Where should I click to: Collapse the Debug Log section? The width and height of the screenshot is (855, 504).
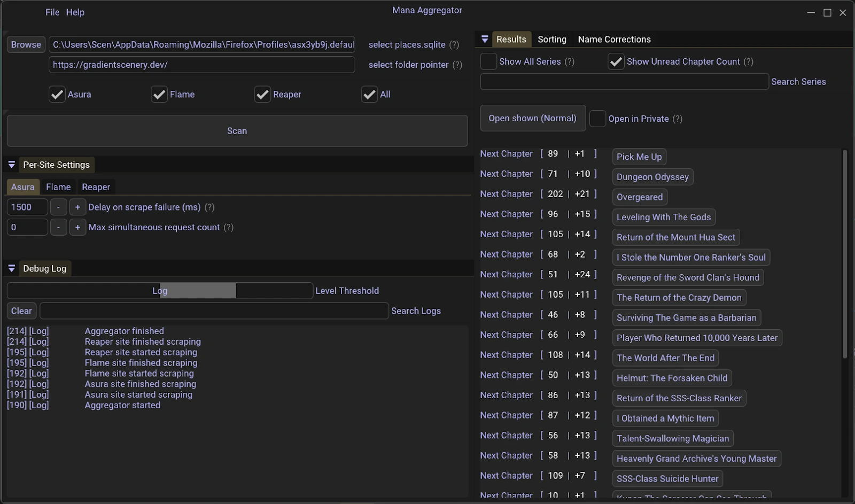(12, 268)
